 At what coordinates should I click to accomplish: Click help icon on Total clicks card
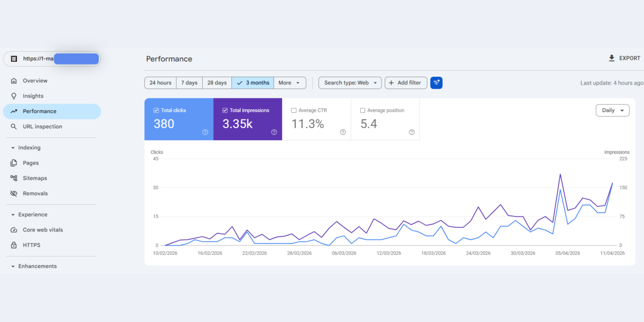coord(205,132)
